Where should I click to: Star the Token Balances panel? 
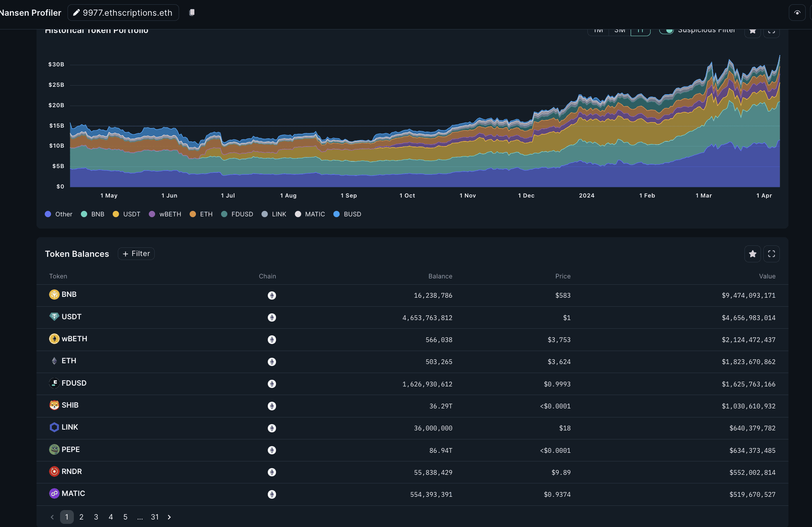click(752, 254)
